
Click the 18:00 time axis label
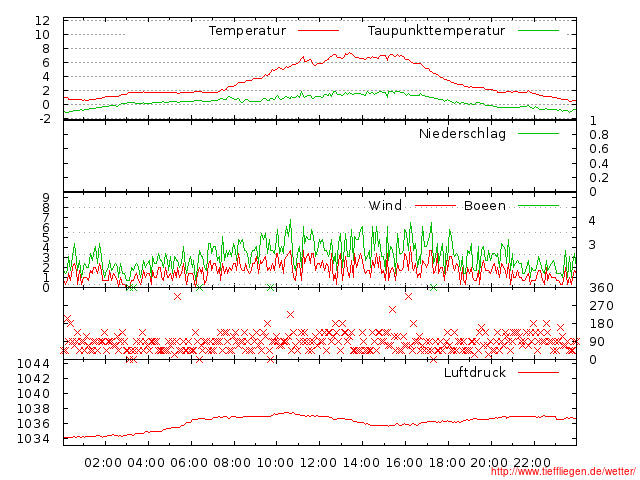tap(447, 463)
